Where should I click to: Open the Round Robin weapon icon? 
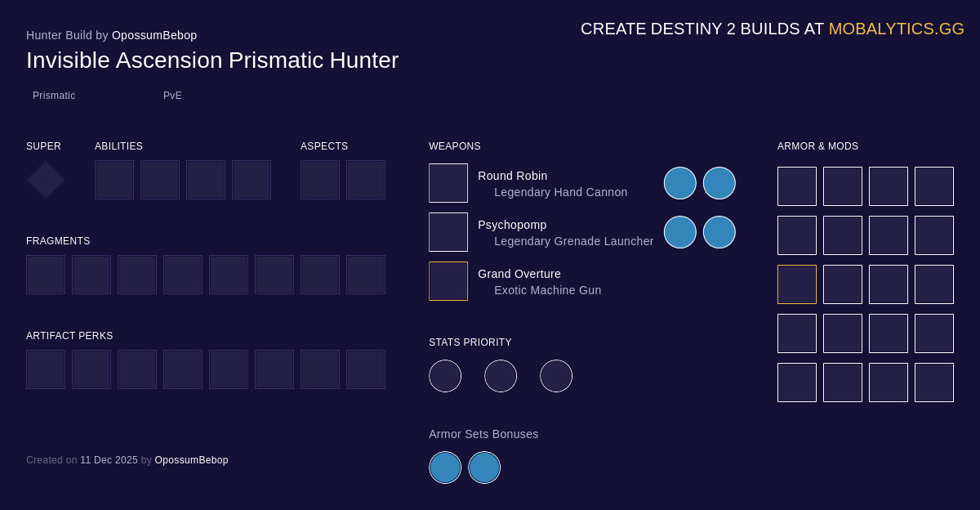[x=448, y=182]
